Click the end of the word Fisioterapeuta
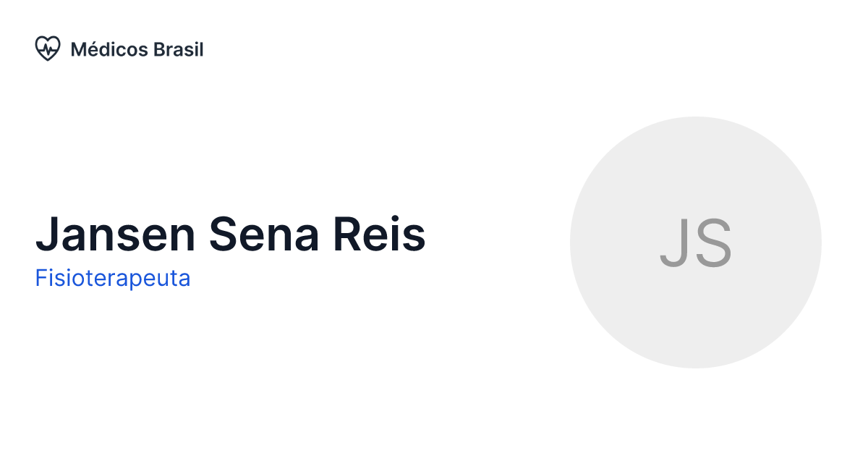The width and height of the screenshot is (868, 456). (x=187, y=279)
